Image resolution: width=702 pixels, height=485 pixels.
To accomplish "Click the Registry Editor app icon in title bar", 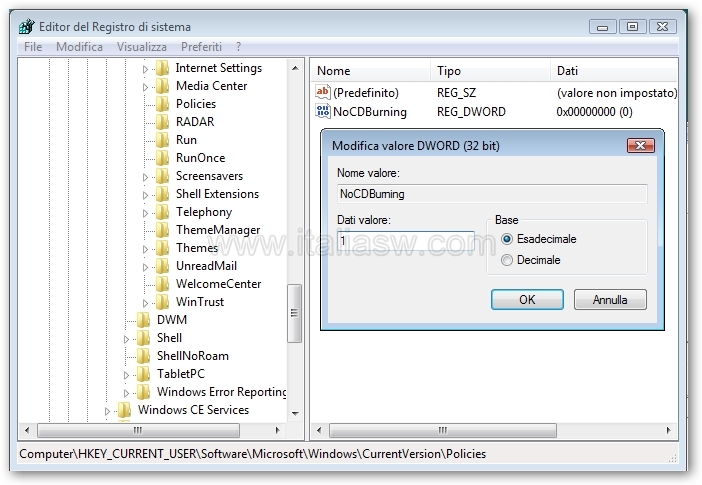I will pyautogui.click(x=27, y=26).
